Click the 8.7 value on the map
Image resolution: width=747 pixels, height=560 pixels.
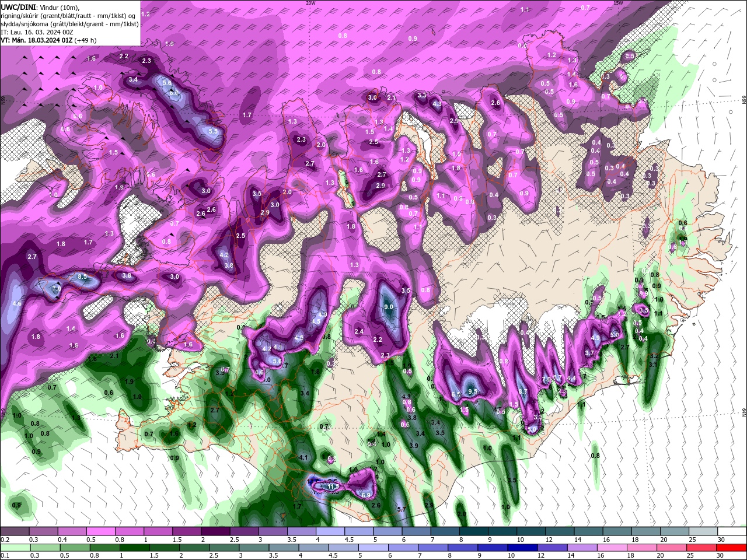pos(523,392)
